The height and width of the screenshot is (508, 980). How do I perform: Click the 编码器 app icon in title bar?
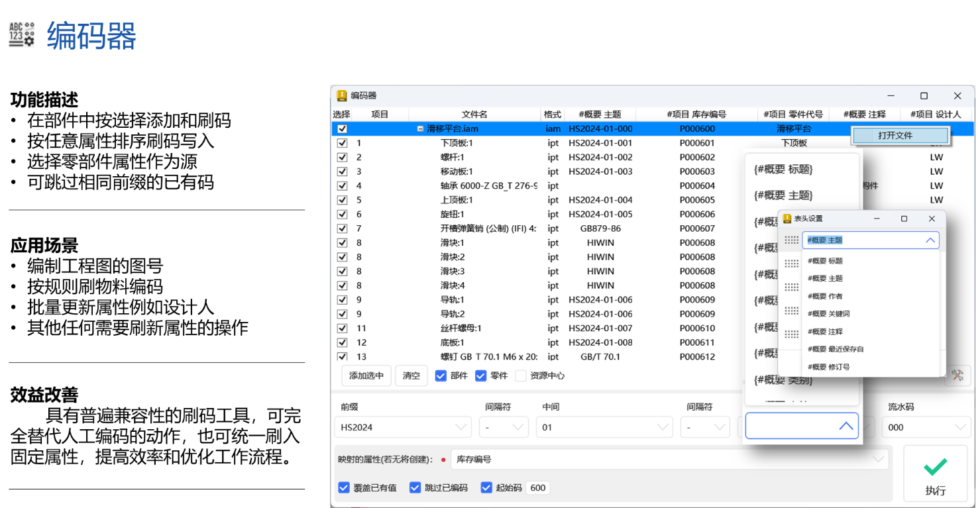pos(342,96)
